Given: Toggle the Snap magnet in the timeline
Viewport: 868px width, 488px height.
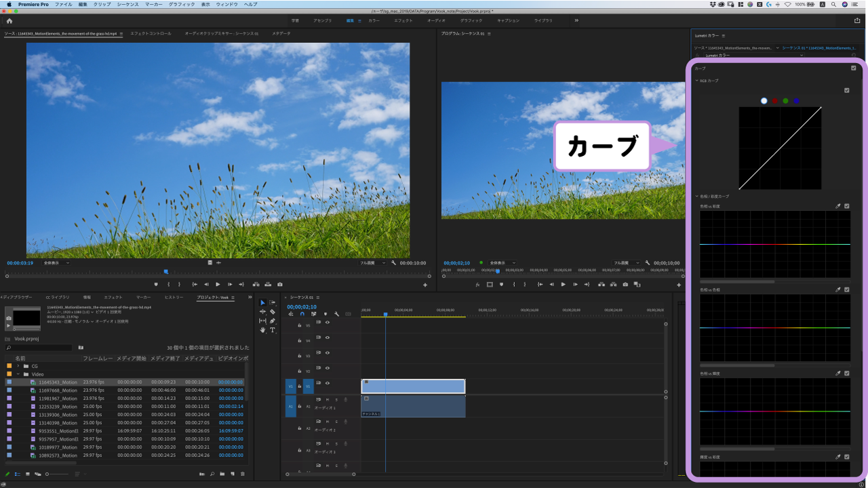Looking at the screenshot, I should pos(302,314).
